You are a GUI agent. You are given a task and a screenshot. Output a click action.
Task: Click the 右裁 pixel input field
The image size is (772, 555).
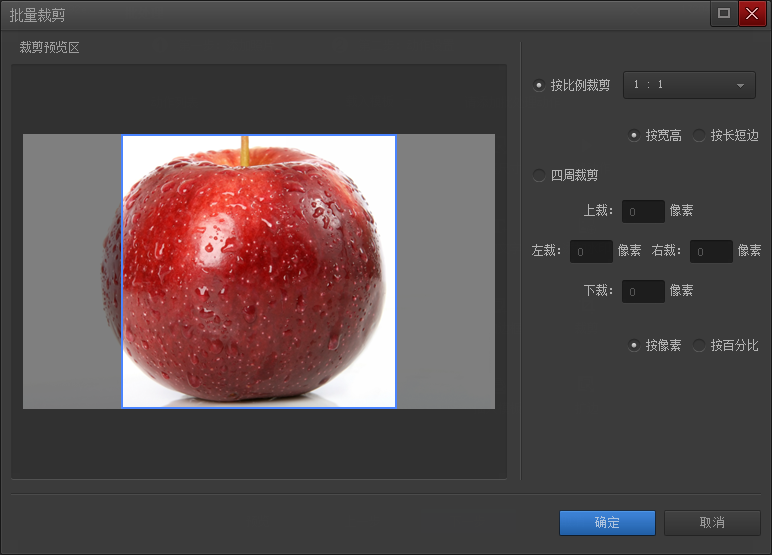[711, 251]
